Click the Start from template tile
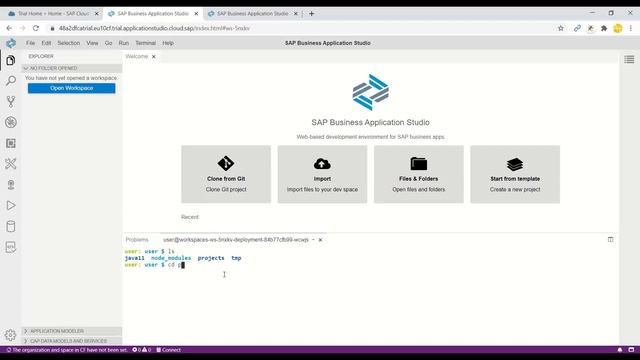The height and width of the screenshot is (360, 640). (x=515, y=174)
